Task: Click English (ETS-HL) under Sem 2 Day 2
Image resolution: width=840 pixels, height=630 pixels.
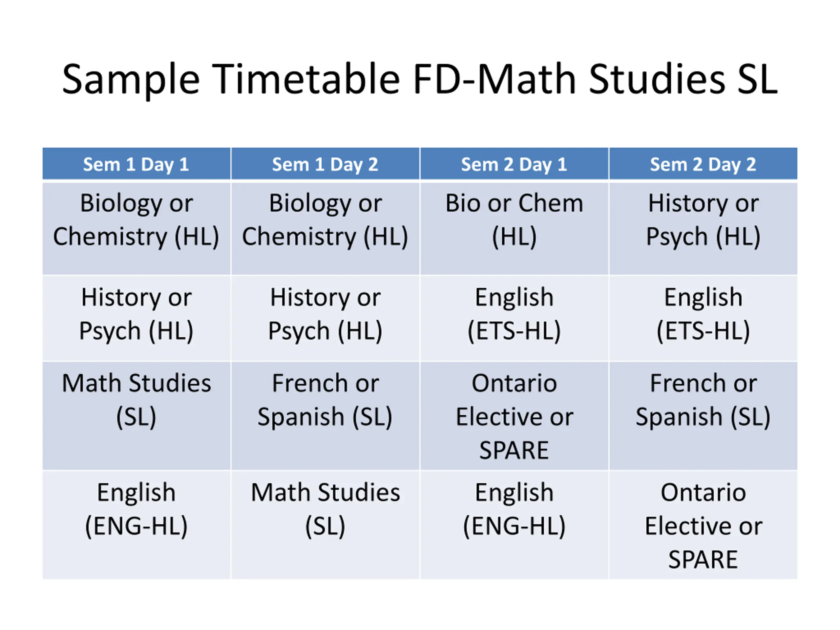Action: pos(703,318)
